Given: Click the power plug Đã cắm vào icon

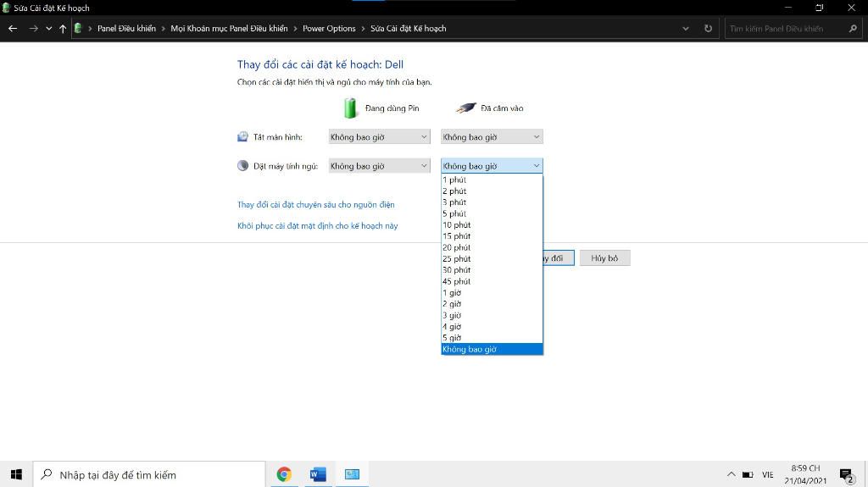Looking at the screenshot, I should pyautogui.click(x=465, y=108).
